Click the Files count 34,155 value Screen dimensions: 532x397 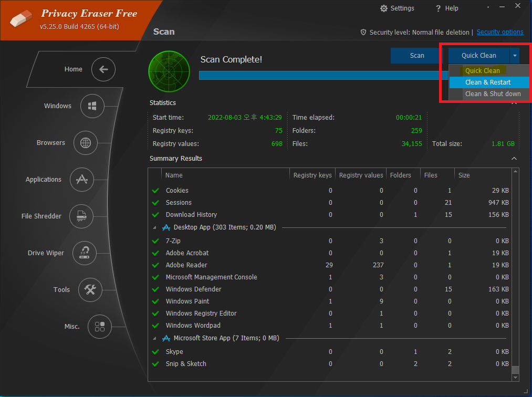pyautogui.click(x=412, y=144)
